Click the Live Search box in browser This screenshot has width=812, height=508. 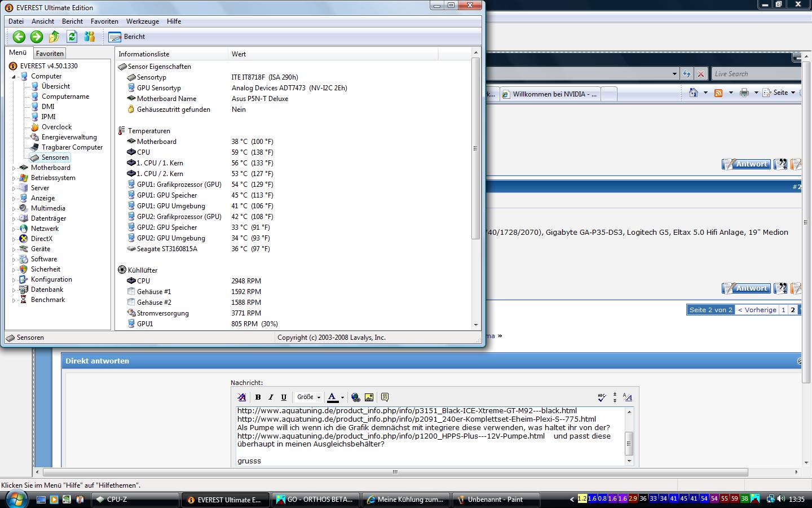coord(756,74)
